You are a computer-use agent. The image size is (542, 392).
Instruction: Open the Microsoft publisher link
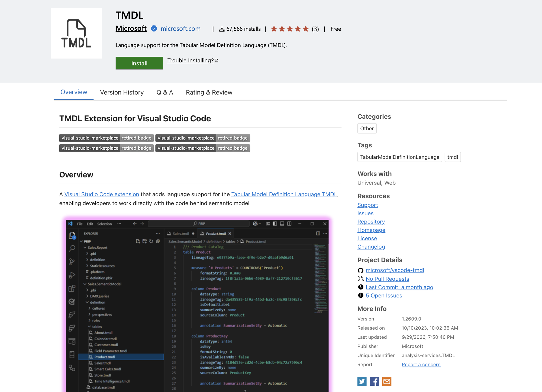131,28
